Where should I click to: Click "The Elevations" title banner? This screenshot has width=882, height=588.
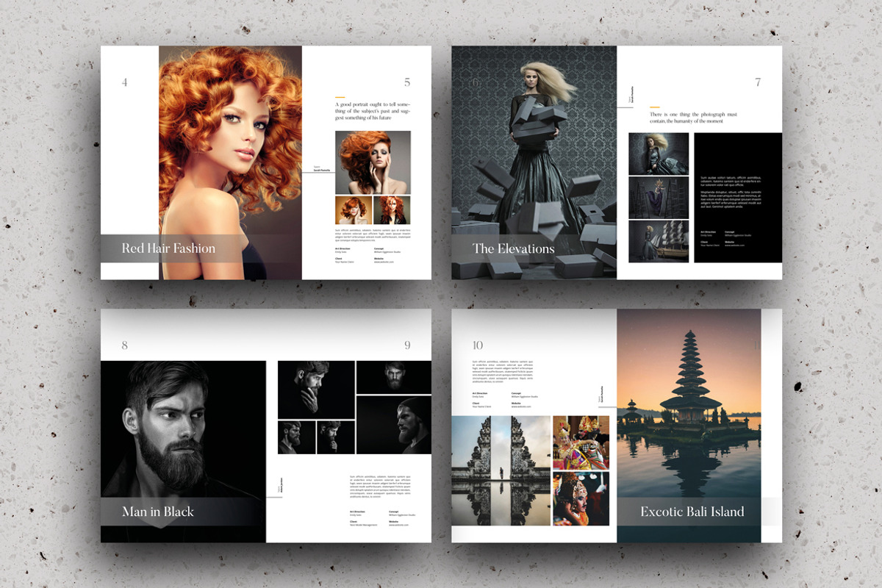point(534,248)
